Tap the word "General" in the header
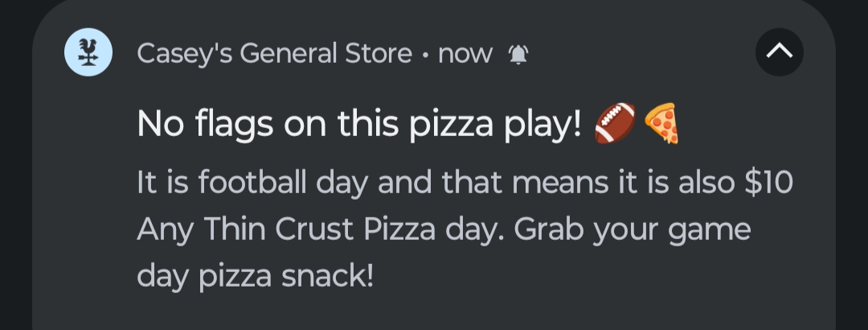Screen dimensions: 868x330 point(281,54)
